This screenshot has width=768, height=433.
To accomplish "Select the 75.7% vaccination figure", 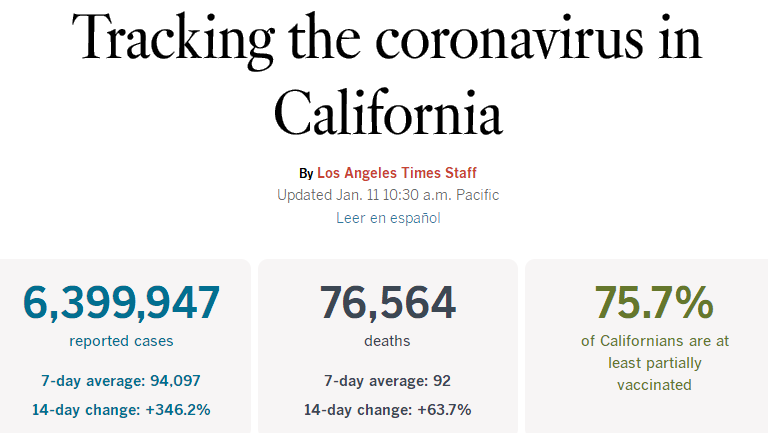I will 654,303.
